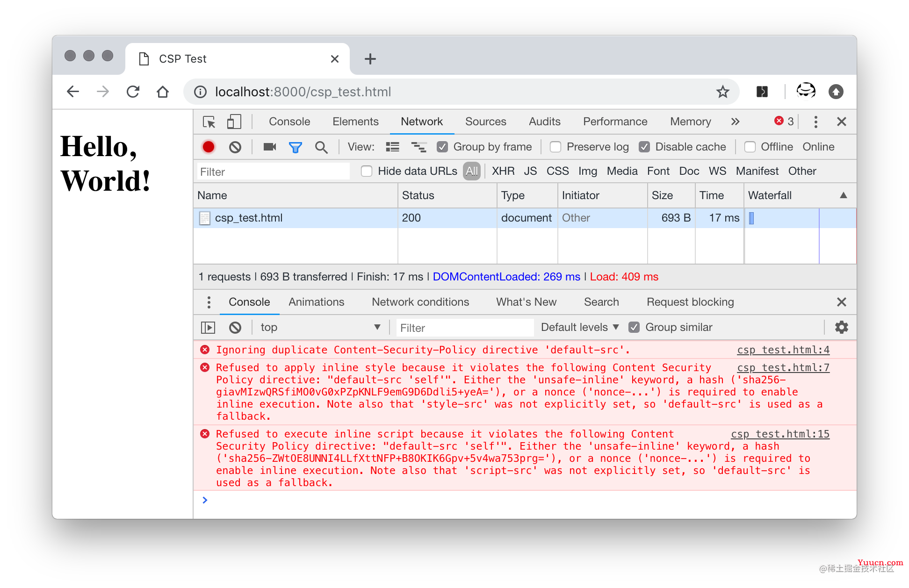Open the Audits tab
Viewport: 909px width, 588px height.
point(544,122)
